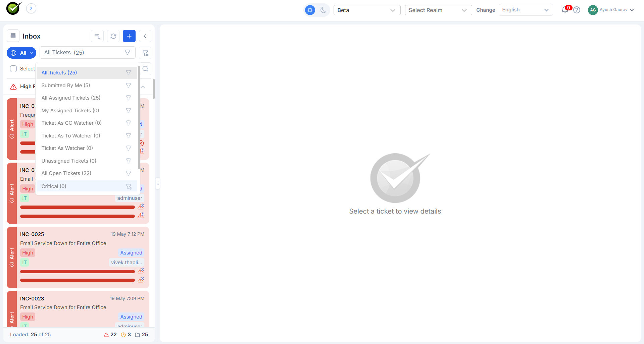Enable light mode sun toggle
644x344 pixels.
click(x=310, y=10)
